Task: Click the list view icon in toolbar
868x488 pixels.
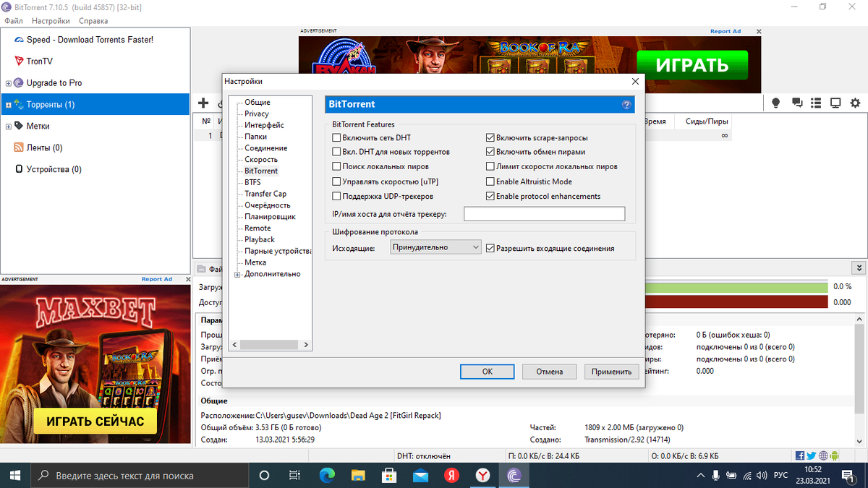Action: [x=817, y=103]
